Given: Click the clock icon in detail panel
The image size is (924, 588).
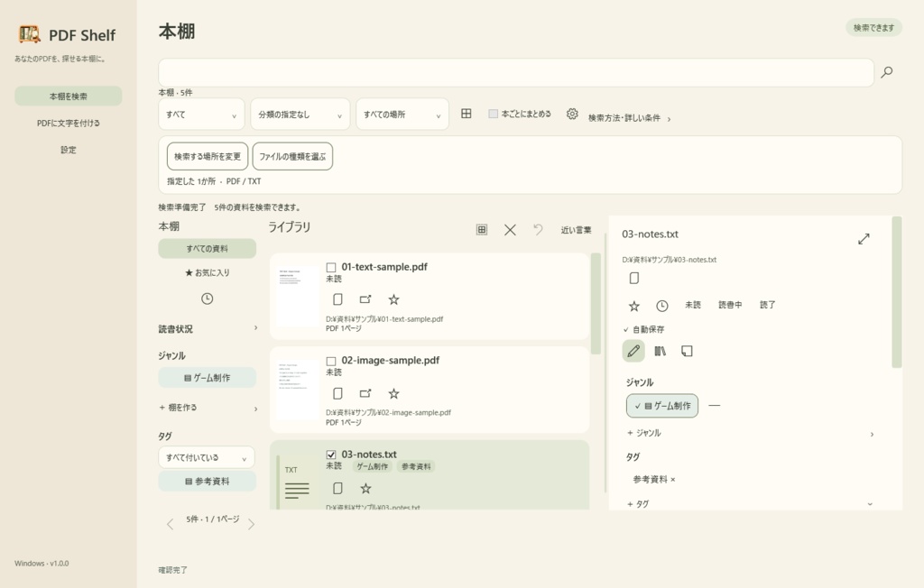Looking at the screenshot, I should pos(662,306).
